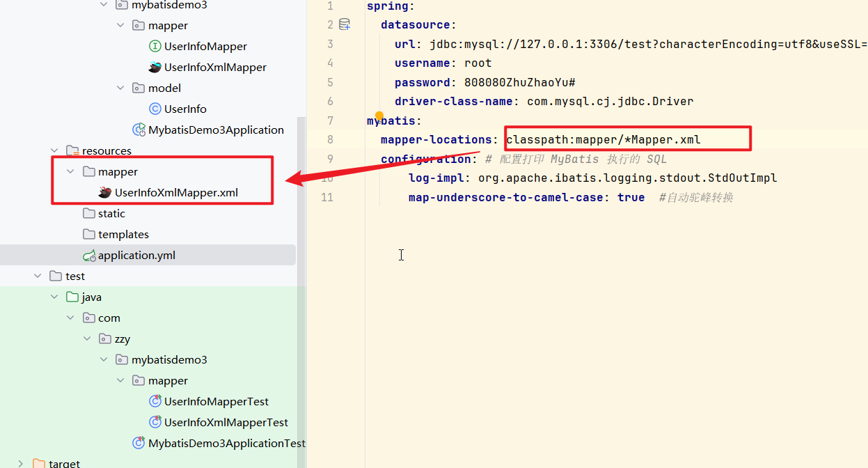Click the MyBatis bird icon beside UserInfoXmlMapper

[155, 68]
